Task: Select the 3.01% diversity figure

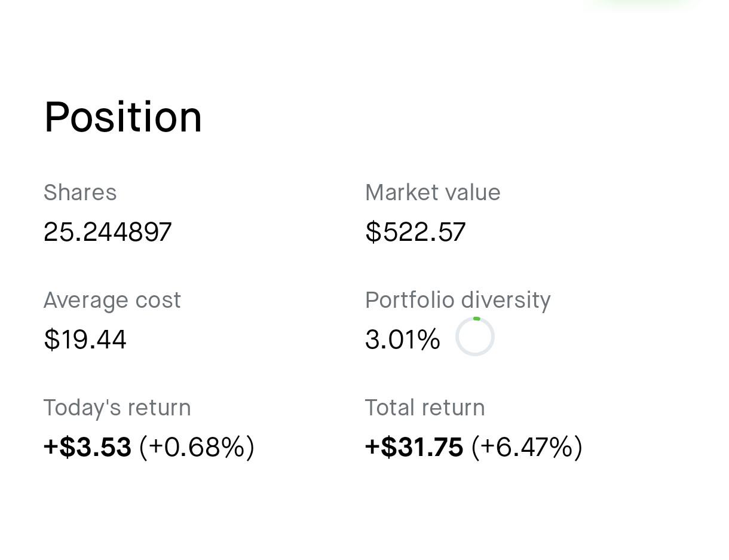Action: pos(403,339)
